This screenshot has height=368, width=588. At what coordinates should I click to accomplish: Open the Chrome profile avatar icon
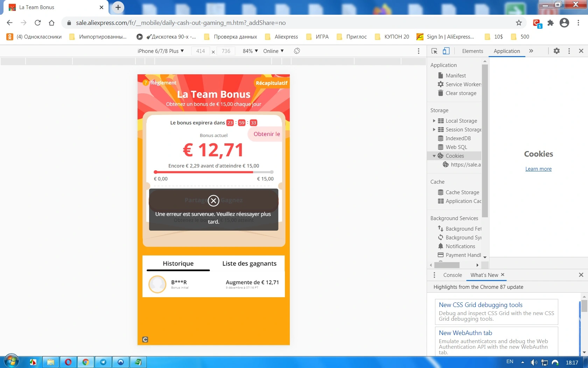click(564, 23)
